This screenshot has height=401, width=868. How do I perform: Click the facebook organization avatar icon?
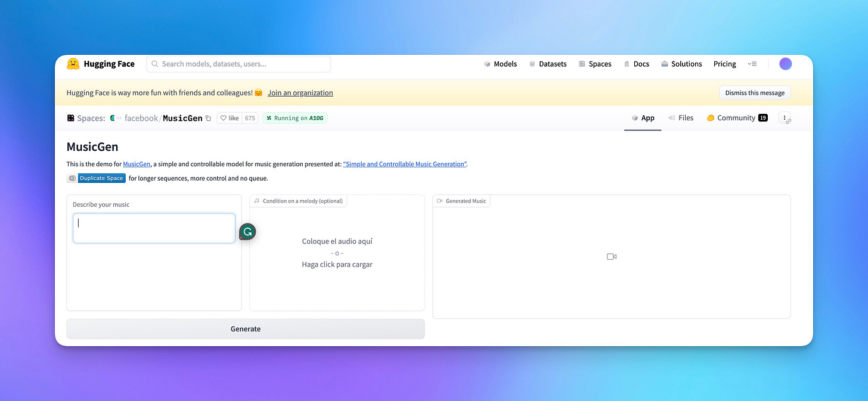pos(112,118)
